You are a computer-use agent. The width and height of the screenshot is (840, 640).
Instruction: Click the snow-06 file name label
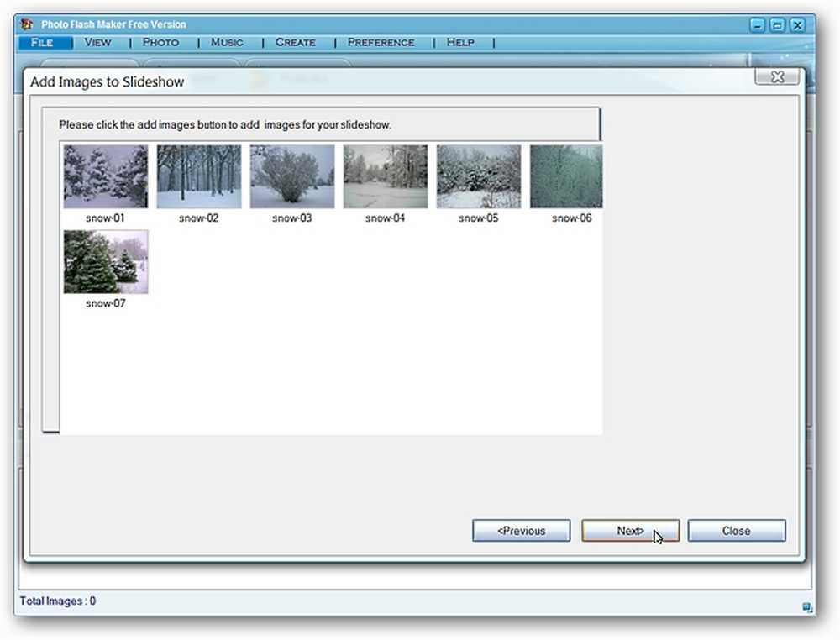tap(571, 218)
